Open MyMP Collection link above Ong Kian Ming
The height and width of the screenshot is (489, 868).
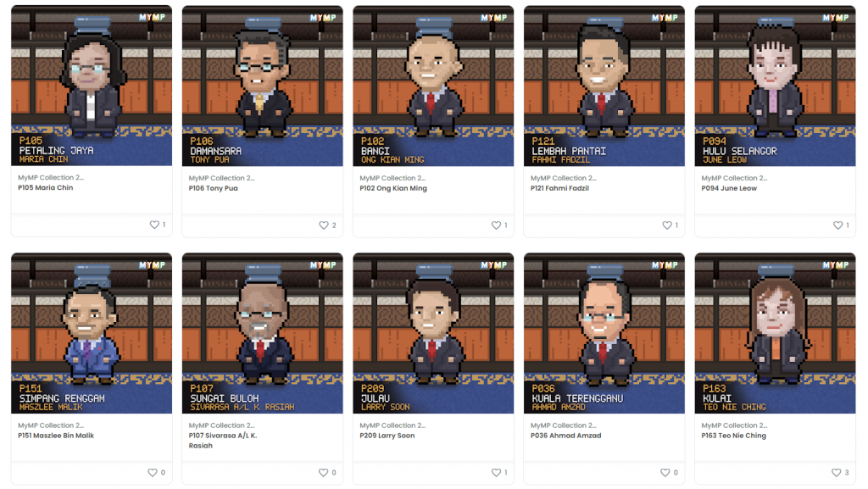point(392,178)
